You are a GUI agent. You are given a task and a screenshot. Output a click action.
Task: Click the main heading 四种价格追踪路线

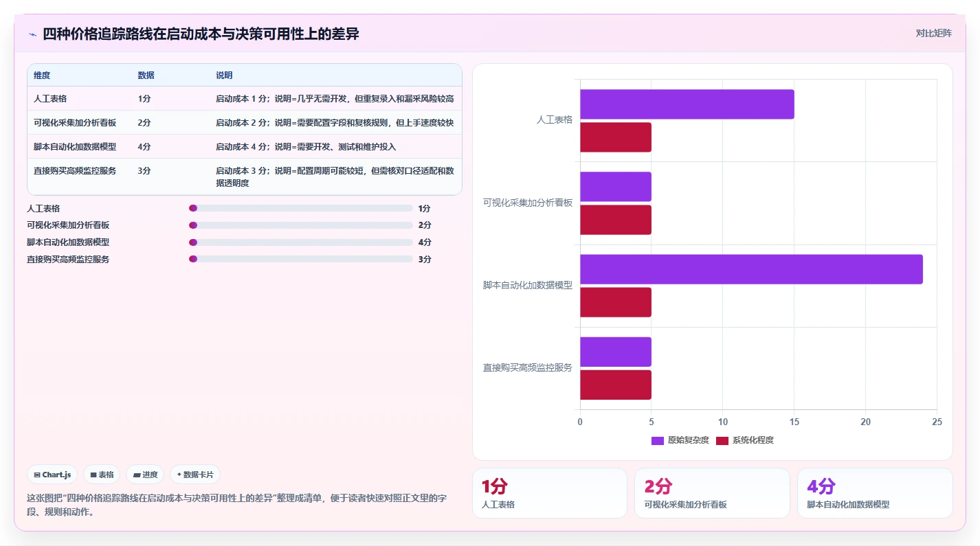tap(201, 34)
